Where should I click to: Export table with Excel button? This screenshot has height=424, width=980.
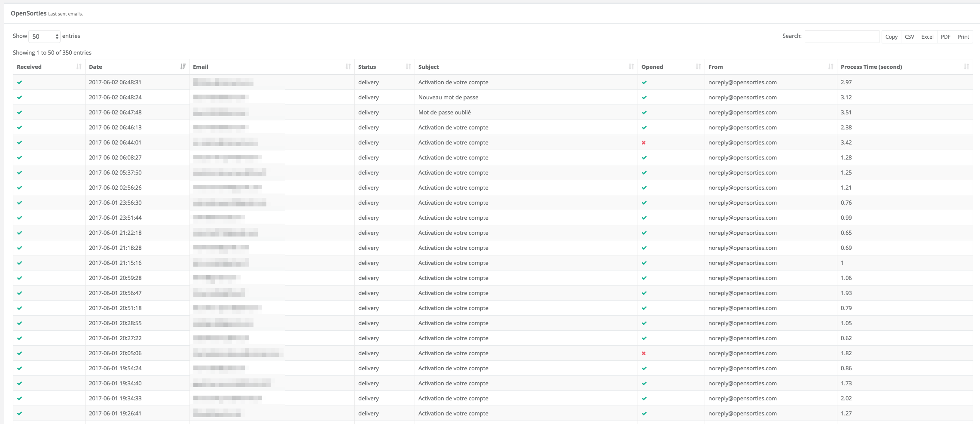(927, 37)
